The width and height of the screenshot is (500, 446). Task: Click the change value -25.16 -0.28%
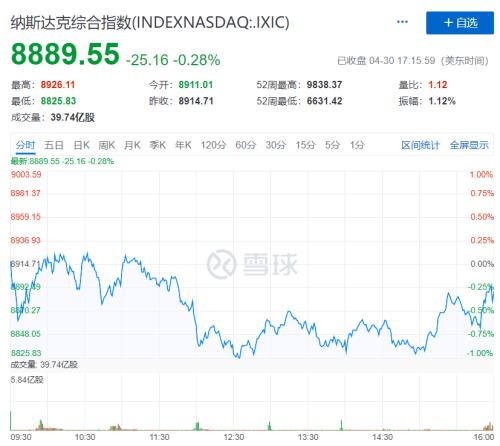point(173,60)
